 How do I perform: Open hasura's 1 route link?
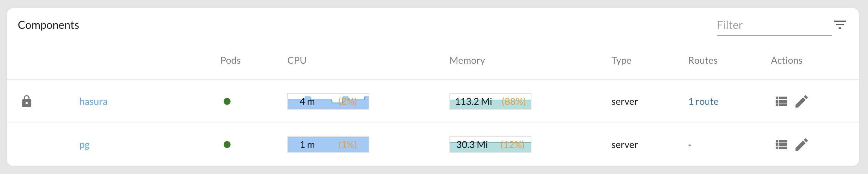point(703,101)
